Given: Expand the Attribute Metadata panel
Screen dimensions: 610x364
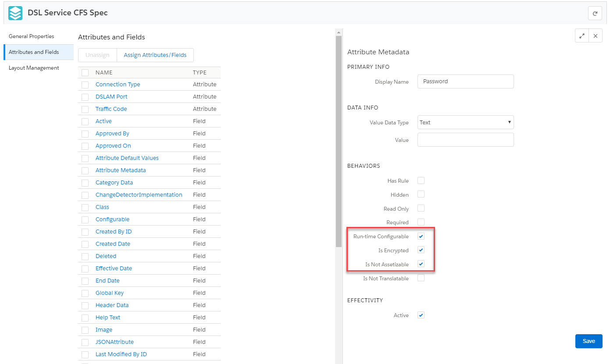Looking at the screenshot, I should coord(582,36).
